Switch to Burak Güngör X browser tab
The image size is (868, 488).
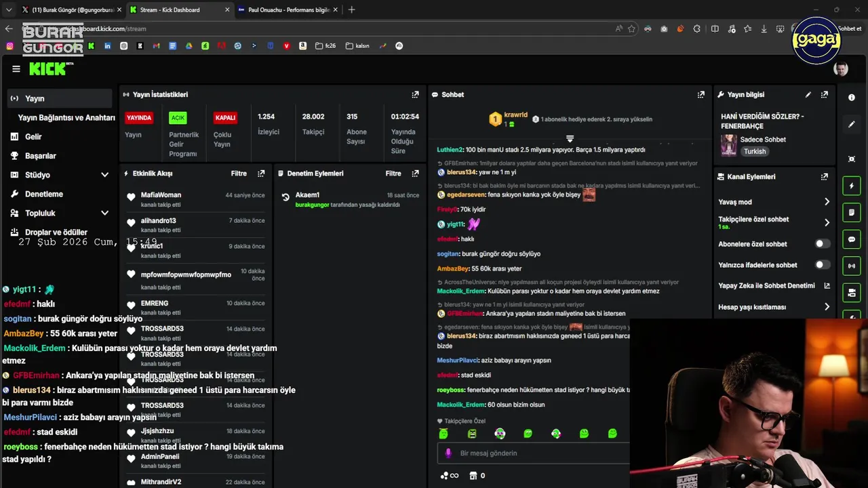click(70, 10)
